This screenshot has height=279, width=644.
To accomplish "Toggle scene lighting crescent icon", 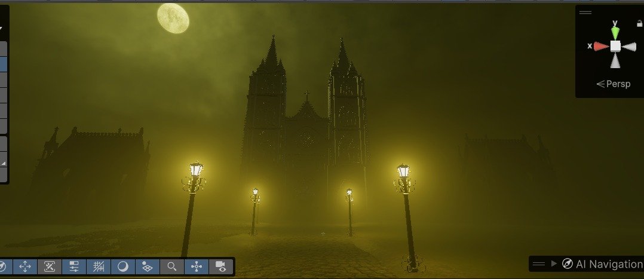I will click(x=123, y=266).
